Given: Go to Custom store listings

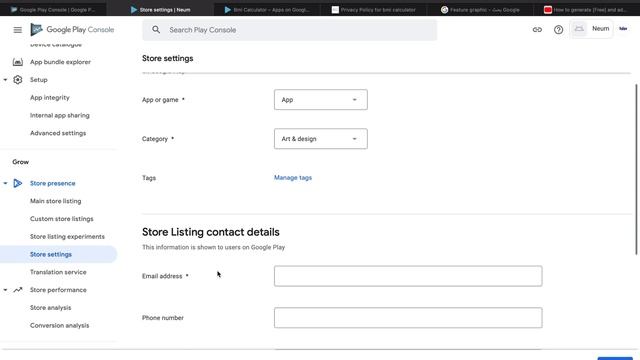Looking at the screenshot, I should coord(62,219).
